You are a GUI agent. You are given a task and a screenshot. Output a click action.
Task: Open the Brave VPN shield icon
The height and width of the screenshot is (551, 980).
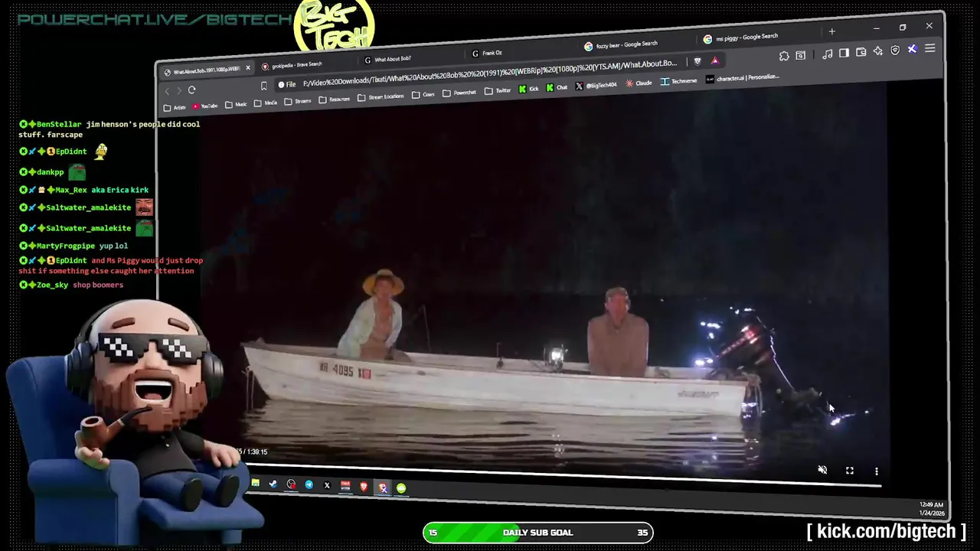(x=895, y=51)
